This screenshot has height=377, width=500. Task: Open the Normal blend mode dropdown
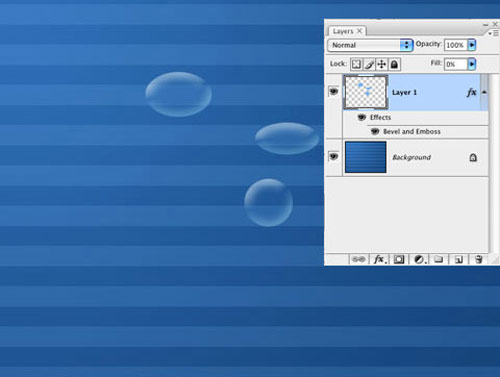(370, 45)
